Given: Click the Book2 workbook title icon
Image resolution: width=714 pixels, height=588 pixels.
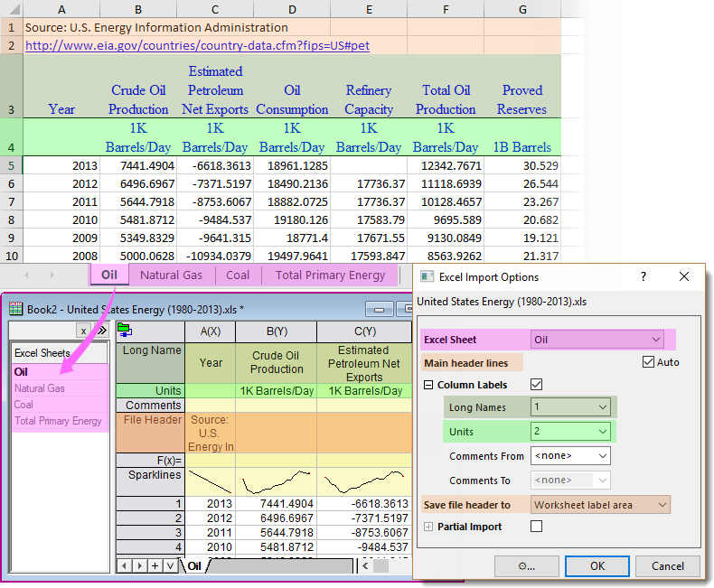Looking at the screenshot, I should point(15,309).
